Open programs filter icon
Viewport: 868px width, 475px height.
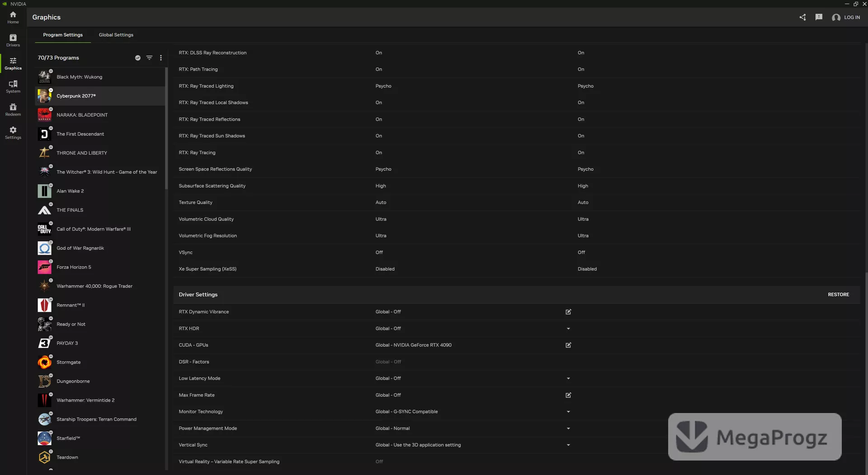pyautogui.click(x=149, y=58)
